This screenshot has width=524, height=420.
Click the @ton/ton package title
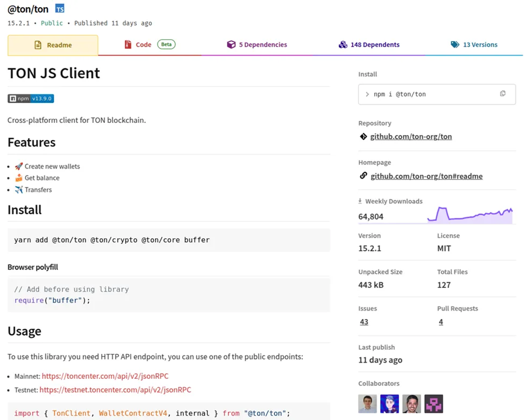click(x=28, y=9)
